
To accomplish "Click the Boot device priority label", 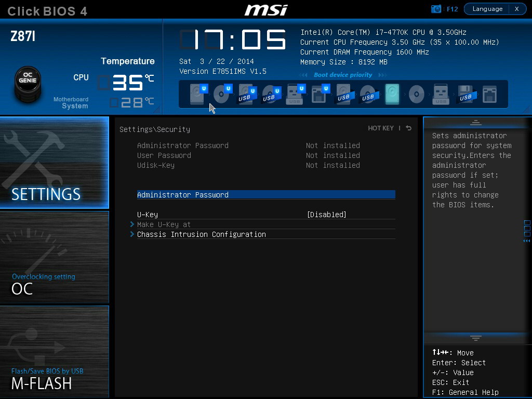I will click(x=343, y=75).
